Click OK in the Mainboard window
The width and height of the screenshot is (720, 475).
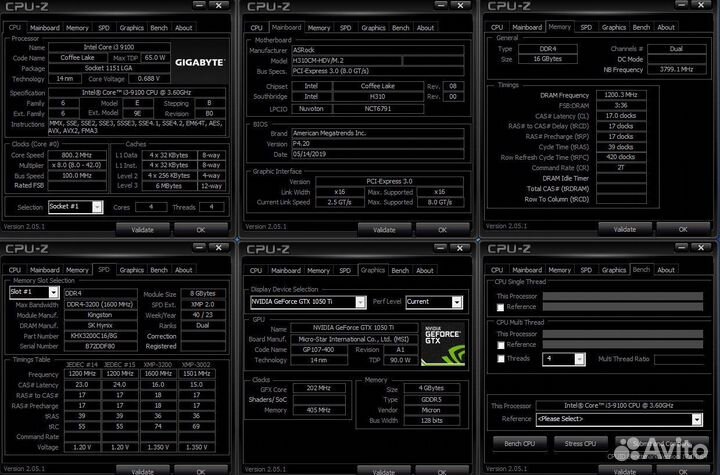pyautogui.click(x=442, y=229)
